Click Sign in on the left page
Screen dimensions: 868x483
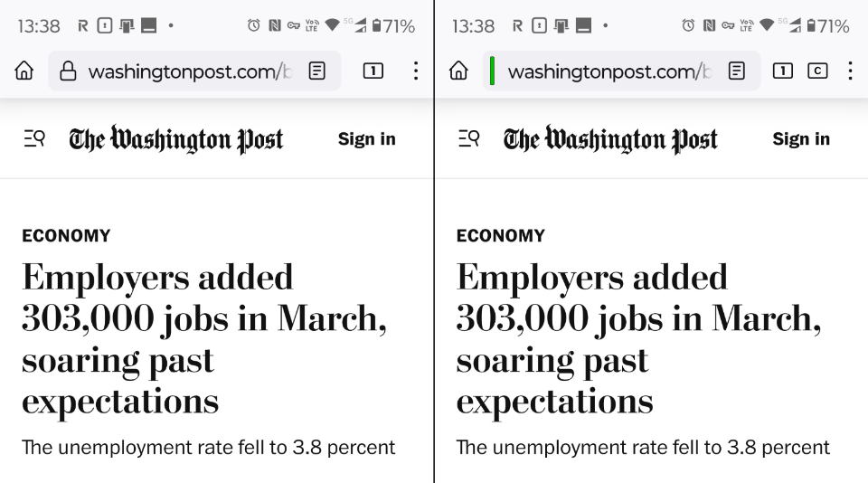tap(366, 139)
